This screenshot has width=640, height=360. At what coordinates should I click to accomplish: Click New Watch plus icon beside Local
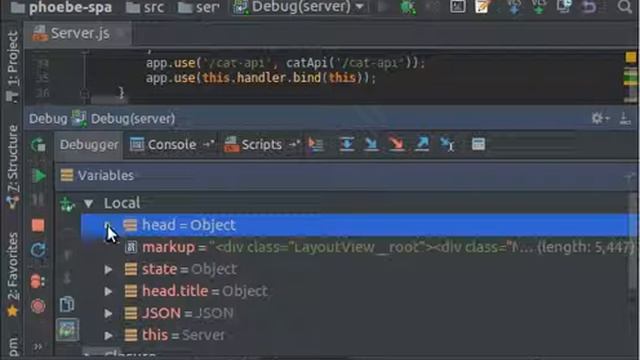67,203
